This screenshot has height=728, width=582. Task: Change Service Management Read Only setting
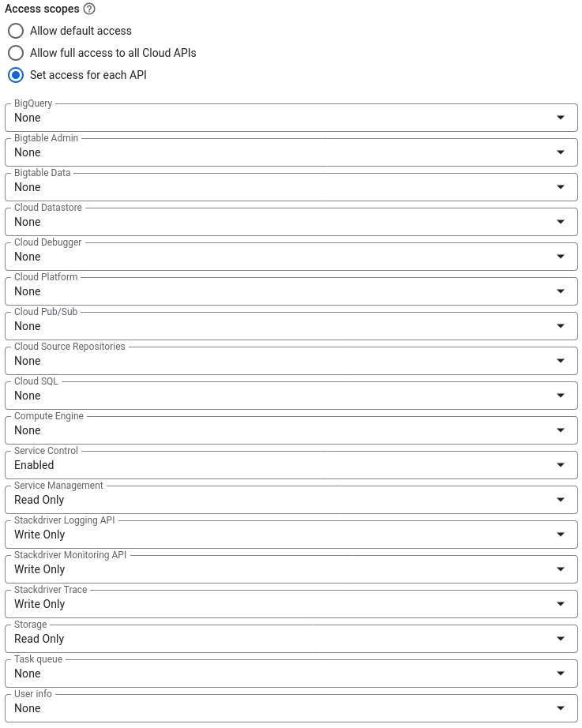pyautogui.click(x=291, y=500)
